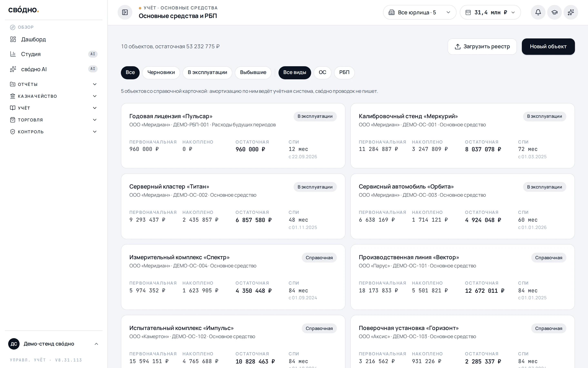
Task: Click the Отчёты folder icon
Action: [13, 84]
